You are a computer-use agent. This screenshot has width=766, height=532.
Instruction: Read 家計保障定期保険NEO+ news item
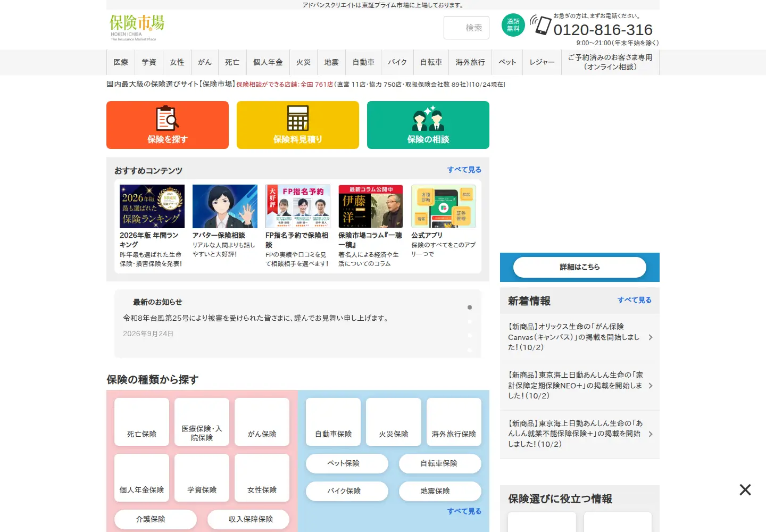pos(576,385)
